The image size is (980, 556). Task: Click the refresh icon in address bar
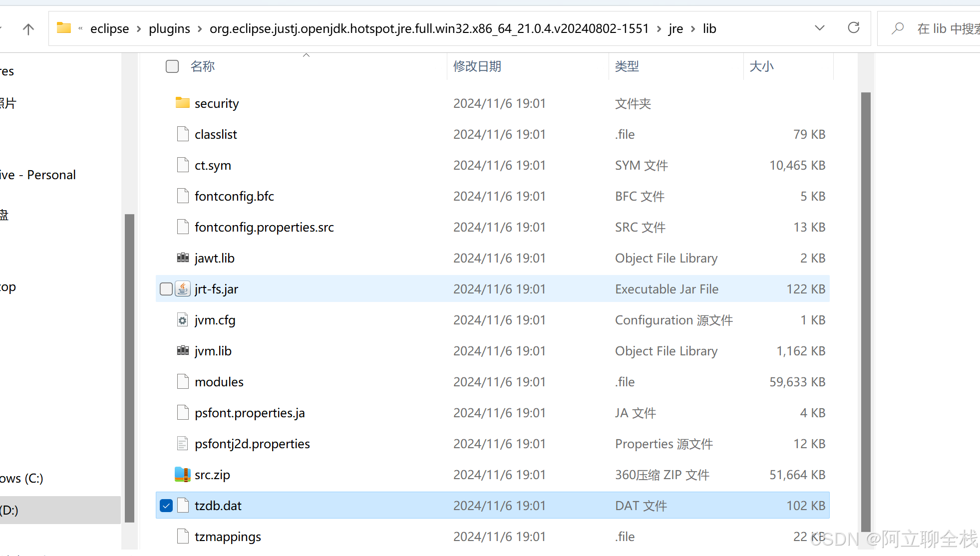coord(854,28)
